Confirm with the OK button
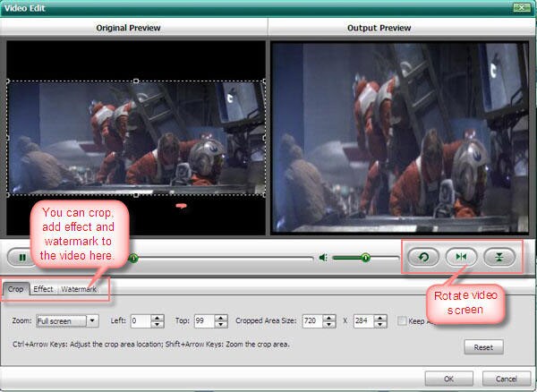 [448, 379]
